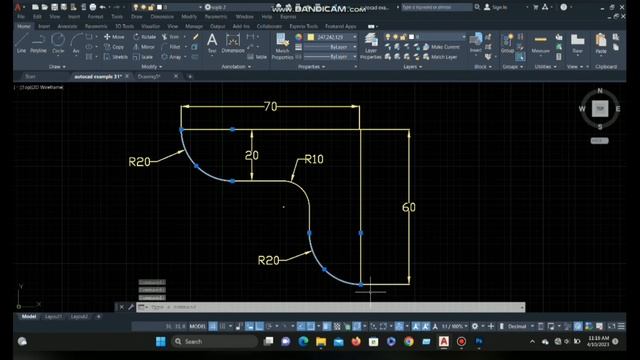Open the object color dropdown 247,242,129
This screenshot has width=640, height=360.
[x=332, y=37]
